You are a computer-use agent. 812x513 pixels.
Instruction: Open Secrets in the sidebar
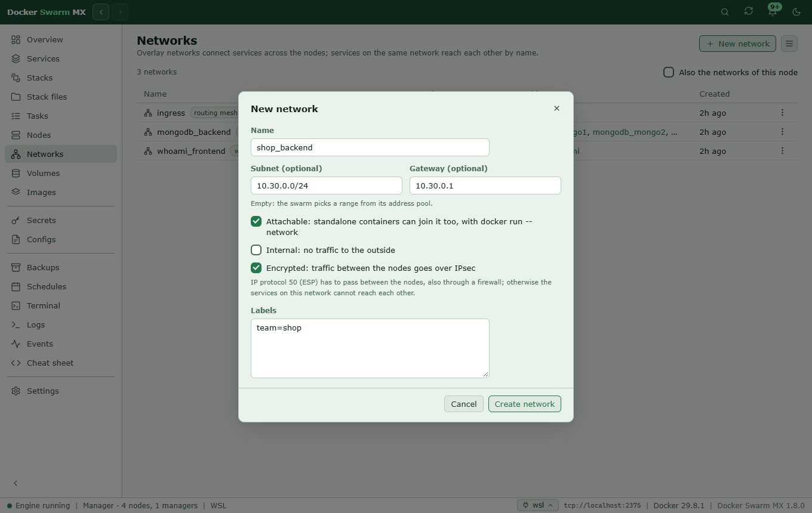[61, 220]
